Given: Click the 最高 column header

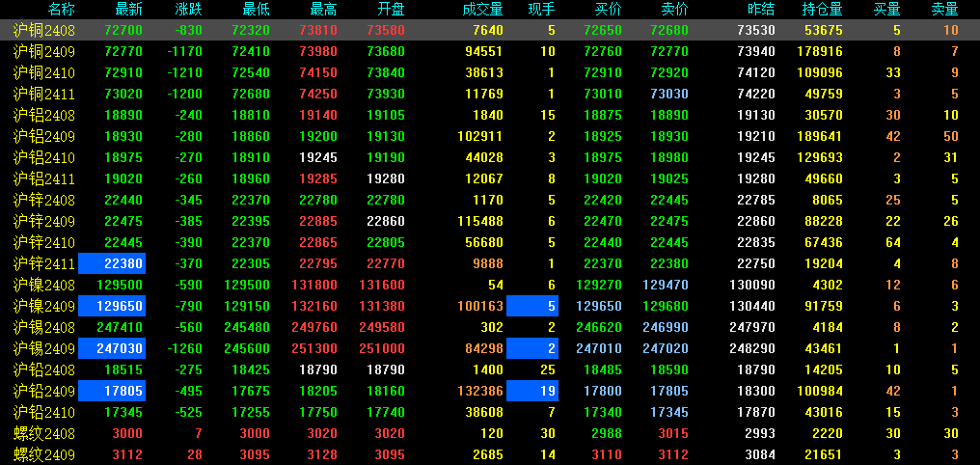Looking at the screenshot, I should [x=324, y=9].
